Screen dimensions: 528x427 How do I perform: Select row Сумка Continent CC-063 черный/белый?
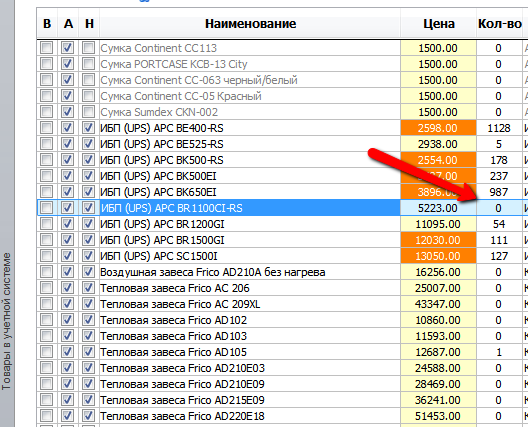click(250, 80)
